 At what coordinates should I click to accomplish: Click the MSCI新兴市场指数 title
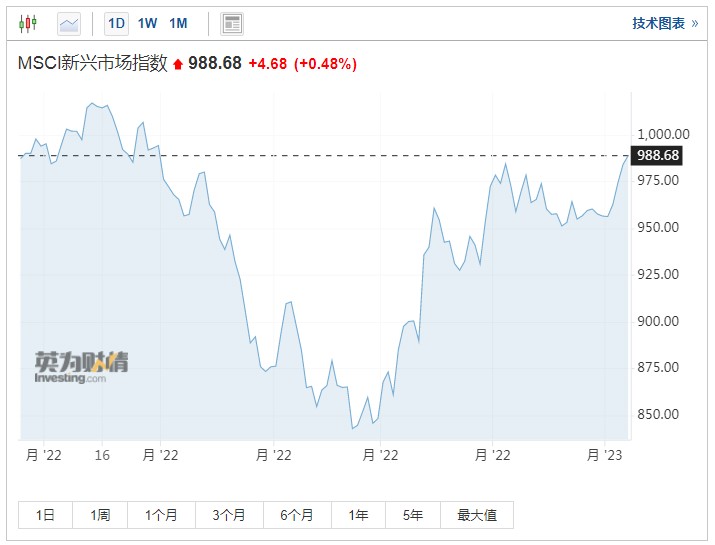(93, 63)
